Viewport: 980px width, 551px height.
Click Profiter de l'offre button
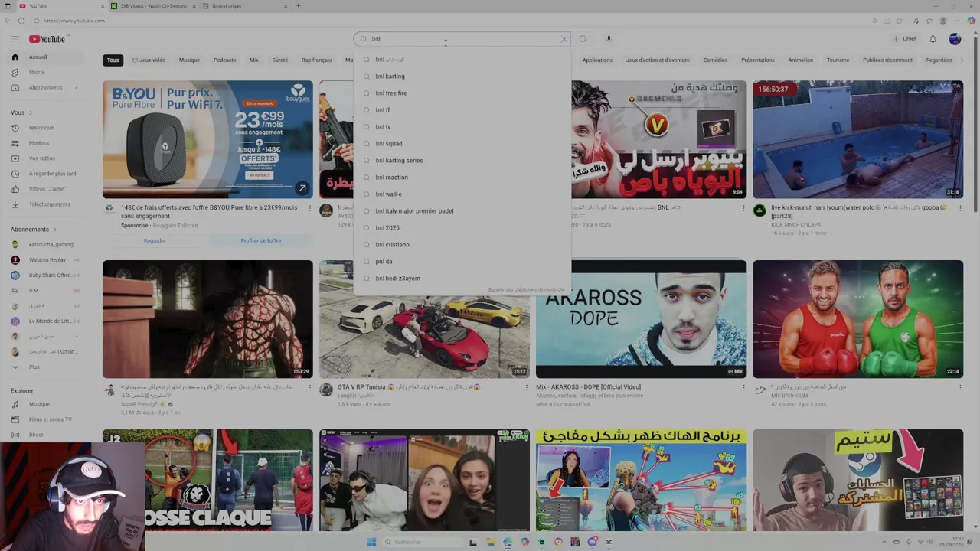click(261, 241)
